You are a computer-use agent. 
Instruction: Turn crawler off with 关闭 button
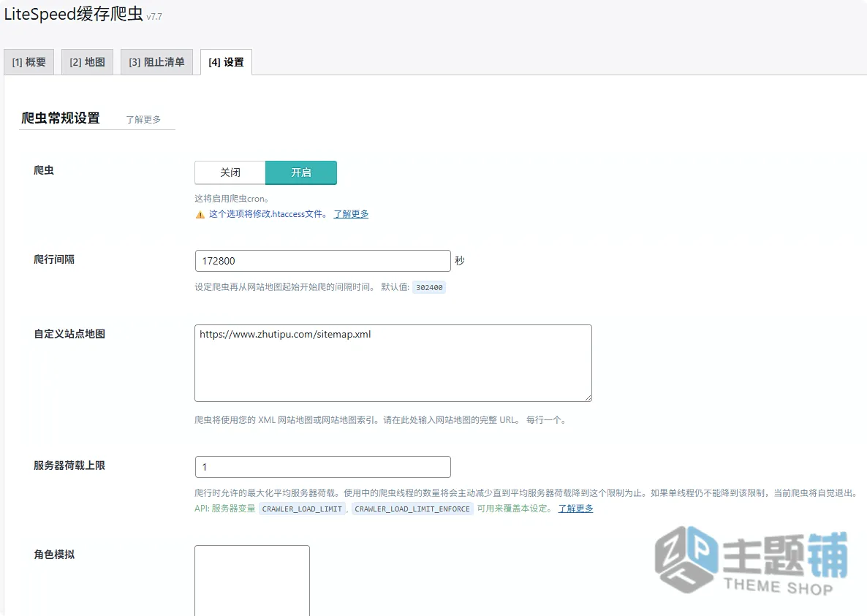(x=230, y=172)
